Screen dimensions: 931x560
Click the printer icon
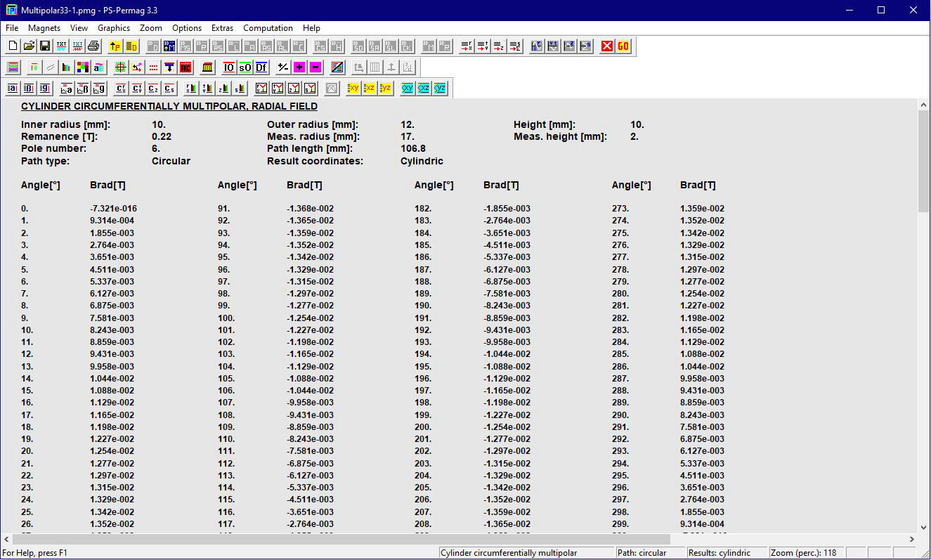pyautogui.click(x=93, y=46)
